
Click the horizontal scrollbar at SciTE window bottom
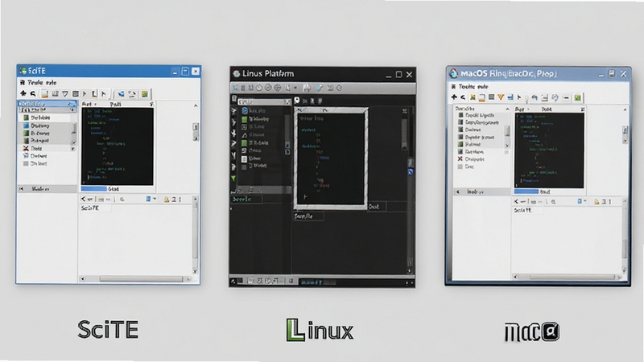click(141, 279)
